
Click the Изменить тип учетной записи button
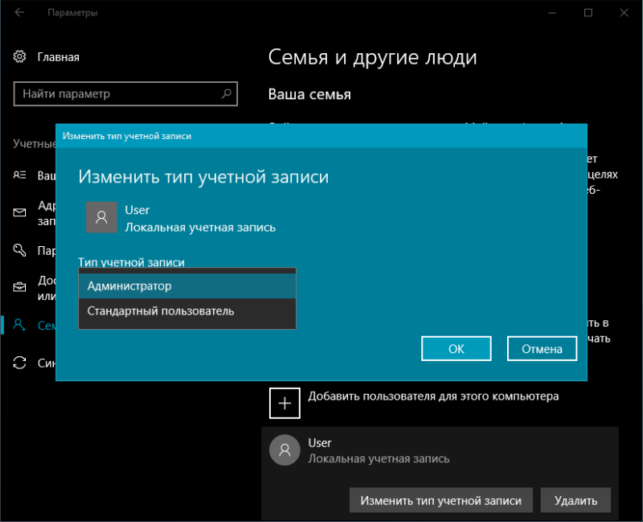click(x=441, y=500)
